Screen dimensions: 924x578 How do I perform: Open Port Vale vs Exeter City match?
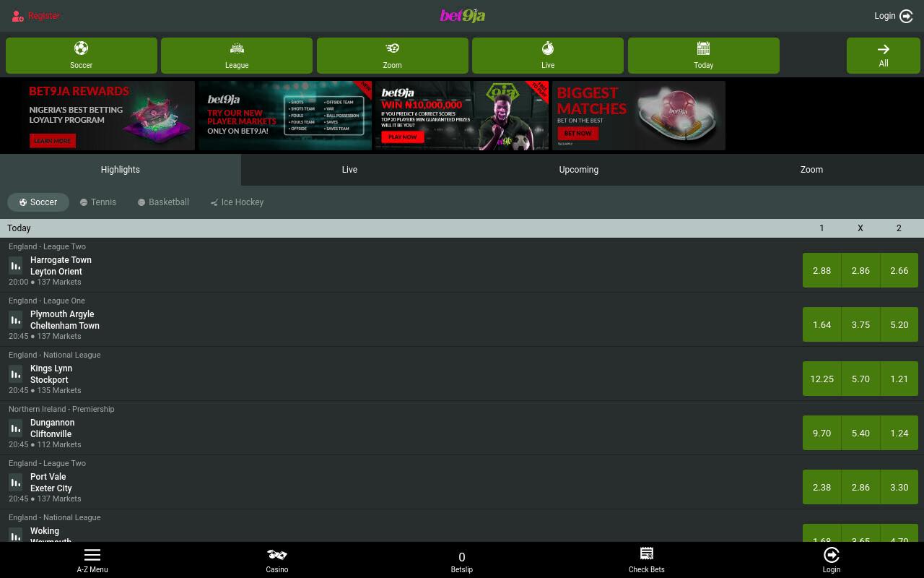coord(51,483)
